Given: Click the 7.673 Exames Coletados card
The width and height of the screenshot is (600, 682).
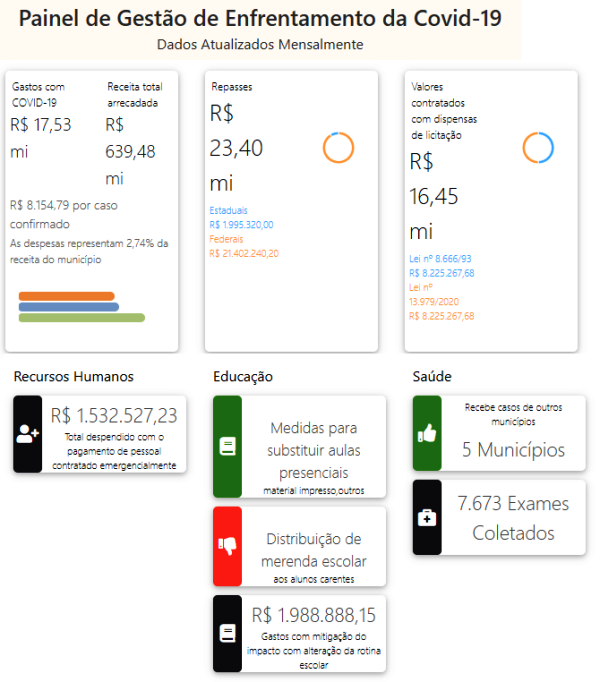Looking at the screenshot, I should (x=513, y=518).
